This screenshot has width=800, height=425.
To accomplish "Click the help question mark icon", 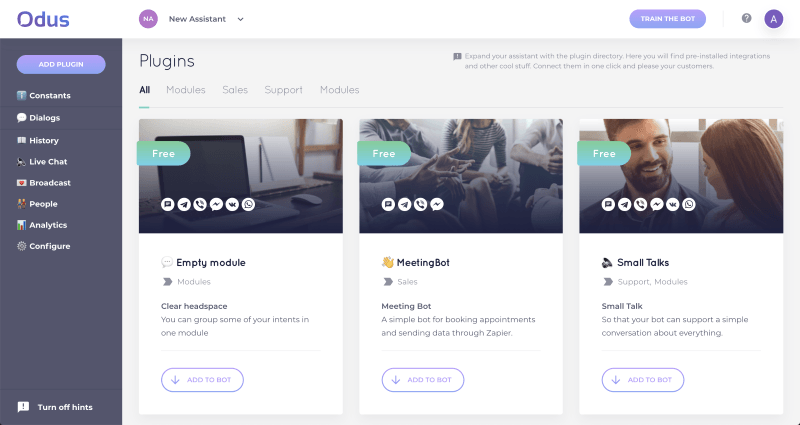I will coord(746,18).
